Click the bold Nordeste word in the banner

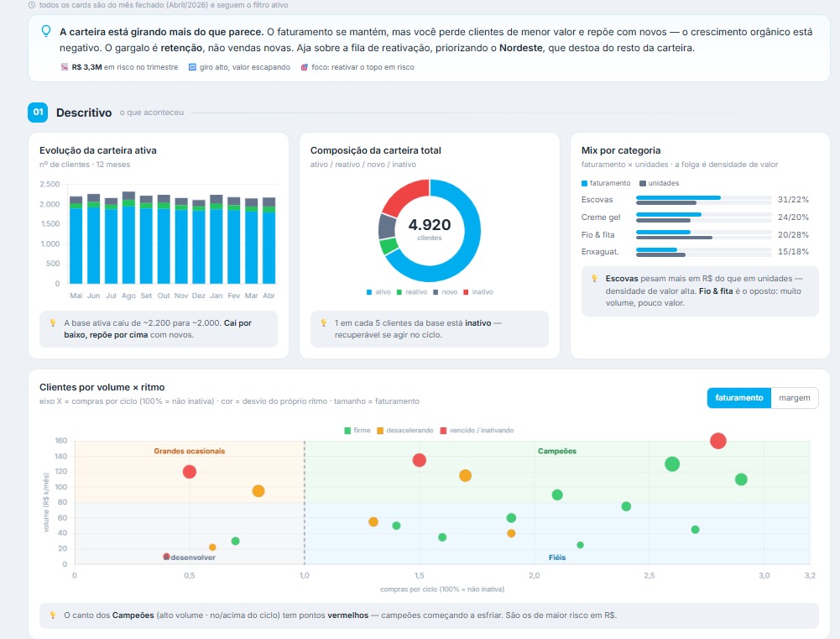click(x=521, y=48)
